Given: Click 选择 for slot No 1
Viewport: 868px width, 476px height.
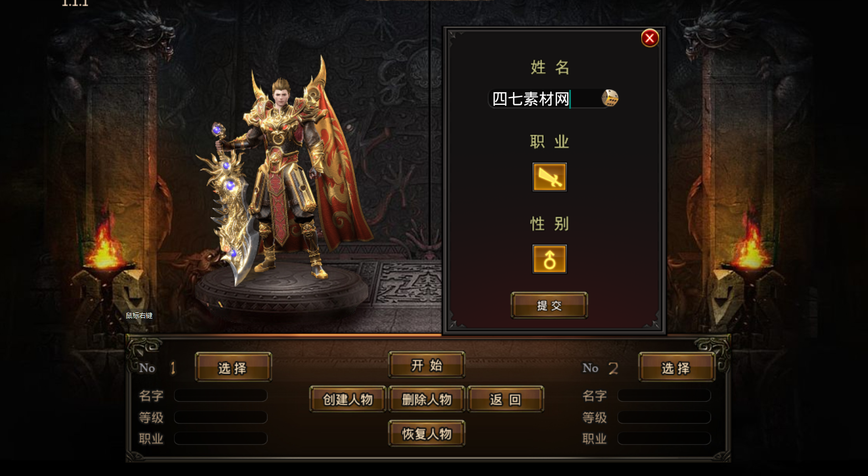Looking at the screenshot, I should coord(233,368).
